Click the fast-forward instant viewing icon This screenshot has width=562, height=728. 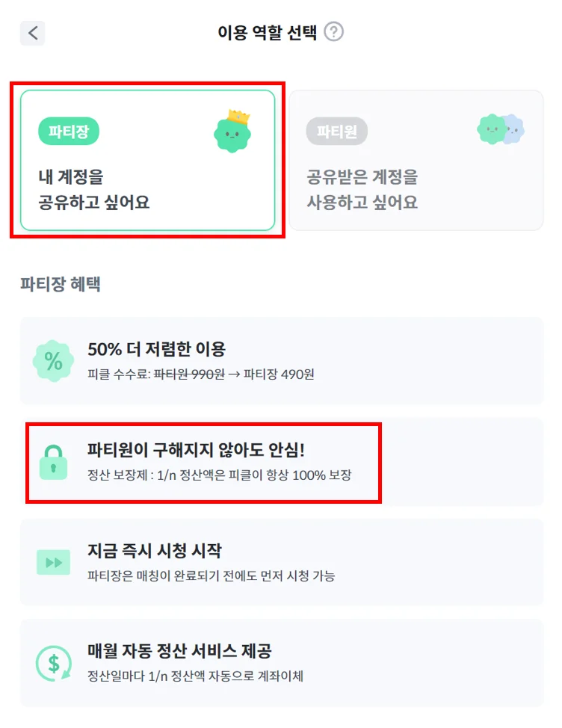pos(53,562)
